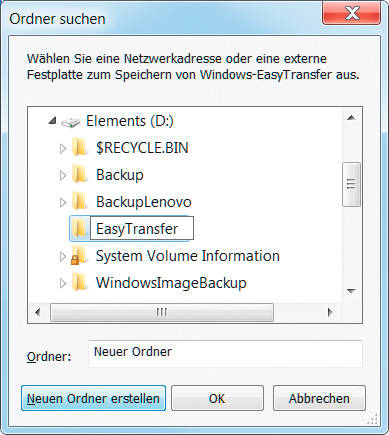This screenshot has height=435, width=389.
Task: Expand the BackupLenovo folder node
Action: (x=63, y=202)
